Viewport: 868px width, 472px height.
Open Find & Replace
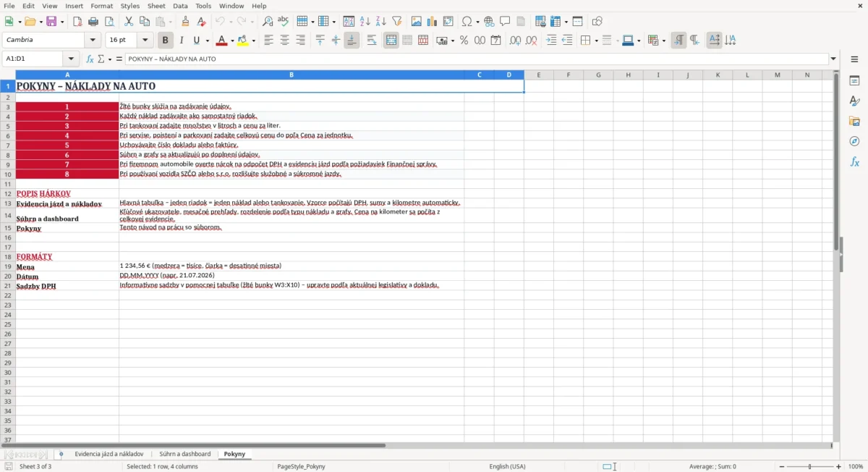coord(268,22)
